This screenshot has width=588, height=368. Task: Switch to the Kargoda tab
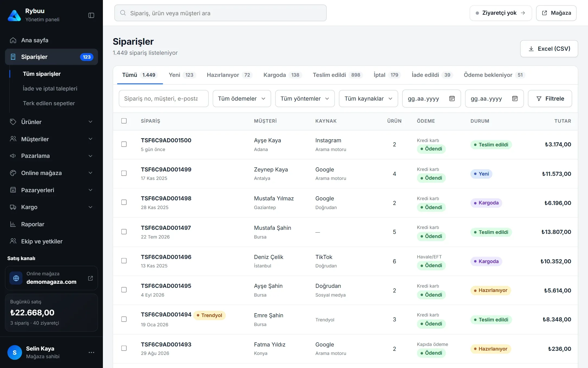tap(283, 75)
